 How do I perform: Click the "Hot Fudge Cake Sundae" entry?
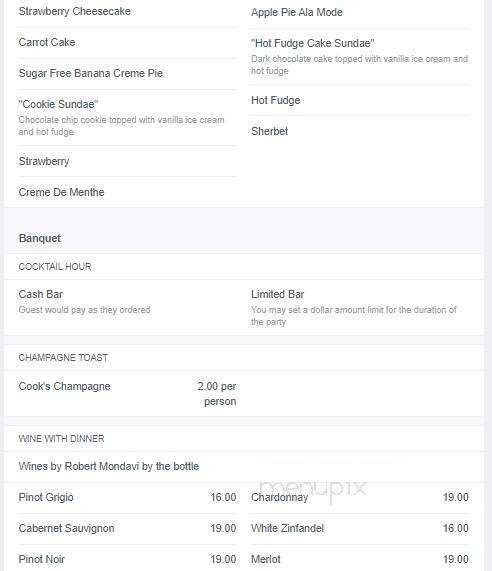[312, 43]
